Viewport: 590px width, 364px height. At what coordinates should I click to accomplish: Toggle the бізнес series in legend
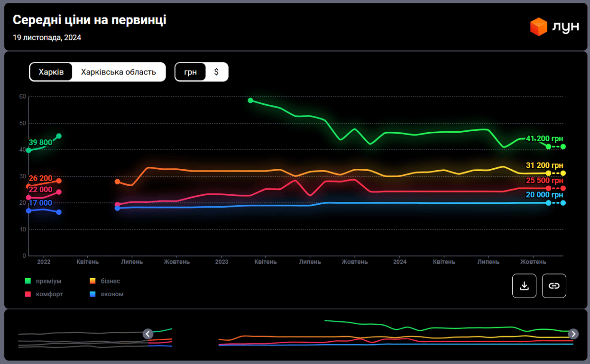[x=105, y=281]
